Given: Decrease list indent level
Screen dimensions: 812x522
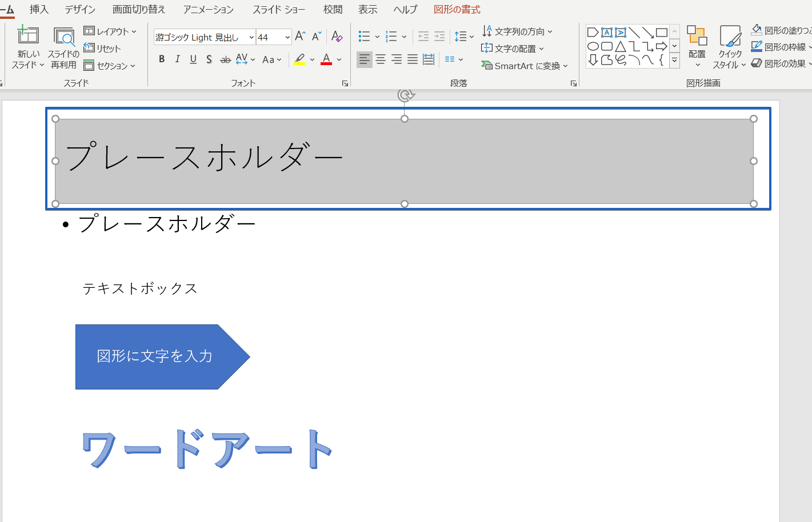Looking at the screenshot, I should [423, 37].
